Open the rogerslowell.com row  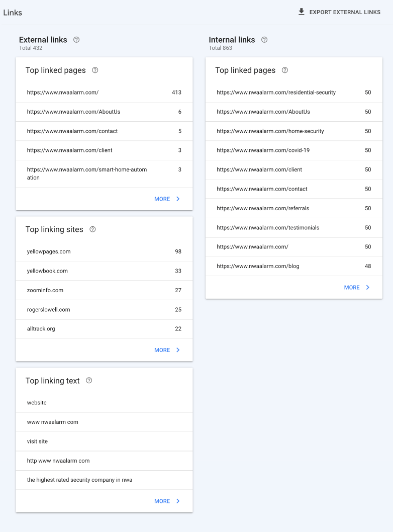coord(104,310)
